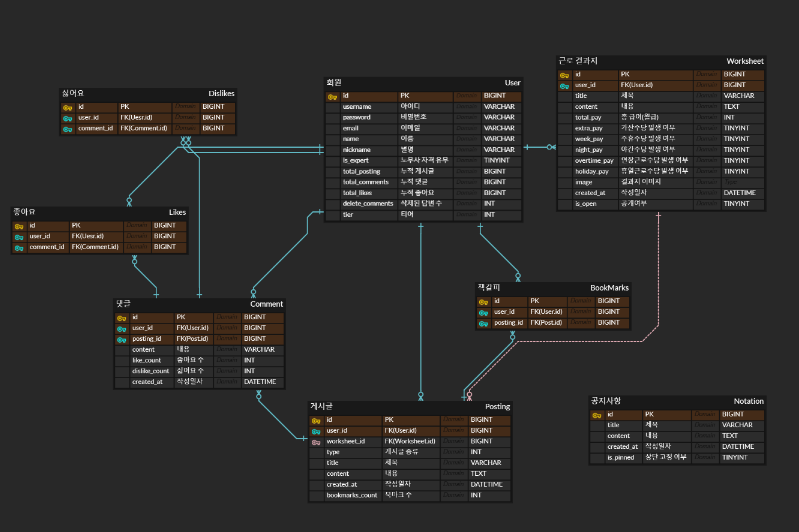This screenshot has height=532, width=799.
Task: Select the Worksheet table header
Action: [x=661, y=61]
